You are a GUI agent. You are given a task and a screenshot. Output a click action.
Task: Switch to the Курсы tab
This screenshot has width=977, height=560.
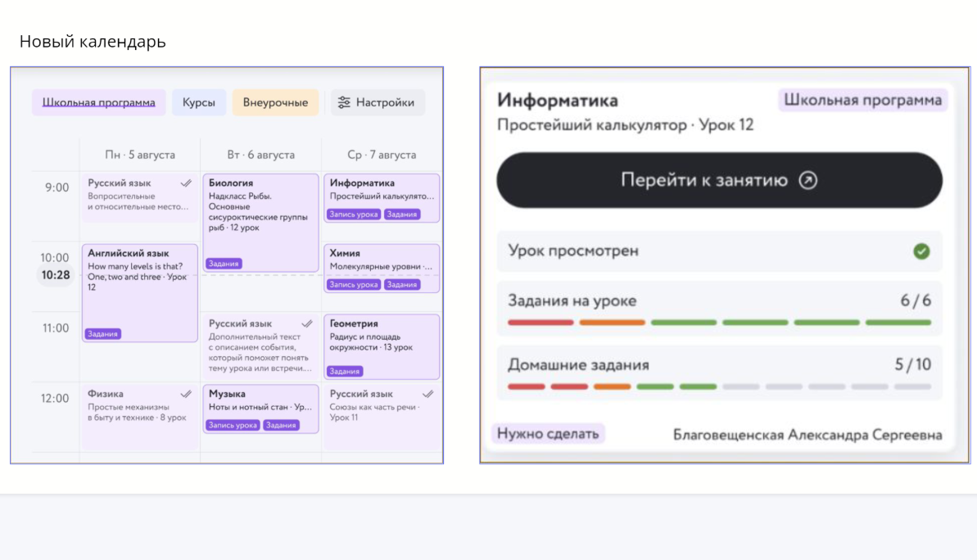(198, 102)
